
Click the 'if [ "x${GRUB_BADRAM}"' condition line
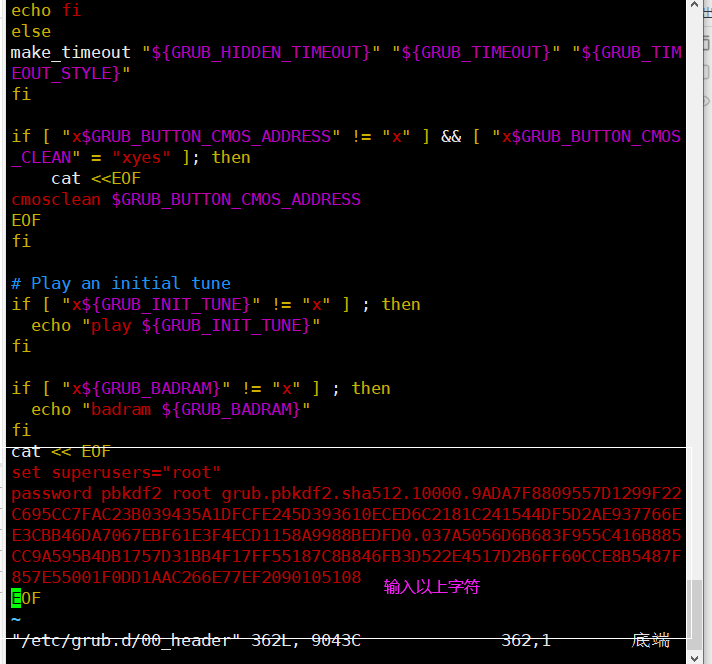201,388
